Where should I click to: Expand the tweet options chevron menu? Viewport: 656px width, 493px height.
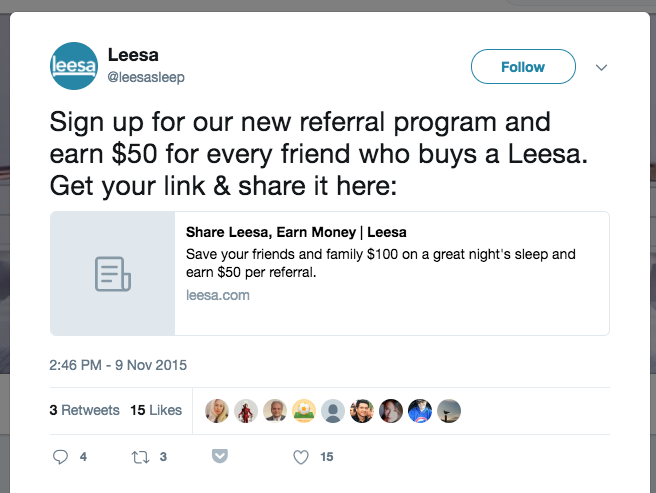601,67
